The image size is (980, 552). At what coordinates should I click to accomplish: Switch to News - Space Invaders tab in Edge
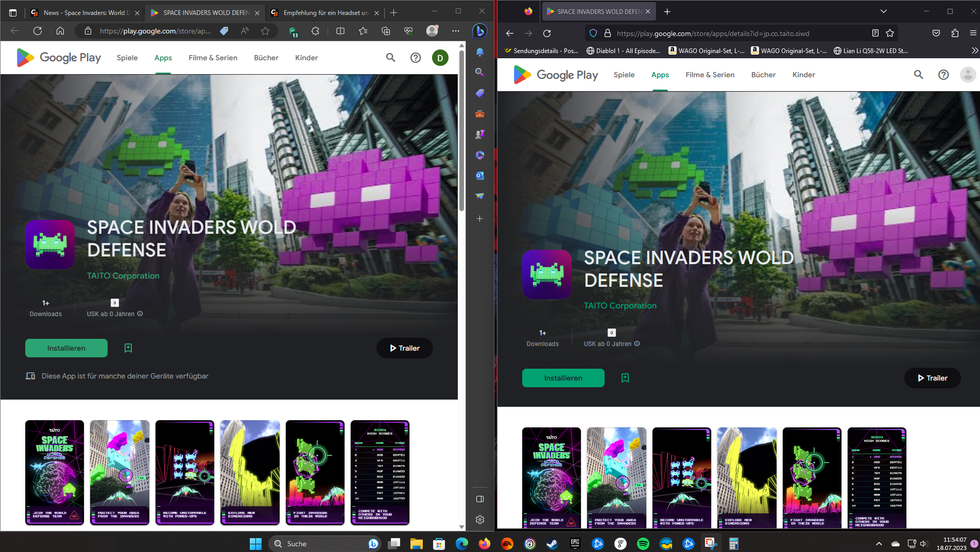click(85, 13)
